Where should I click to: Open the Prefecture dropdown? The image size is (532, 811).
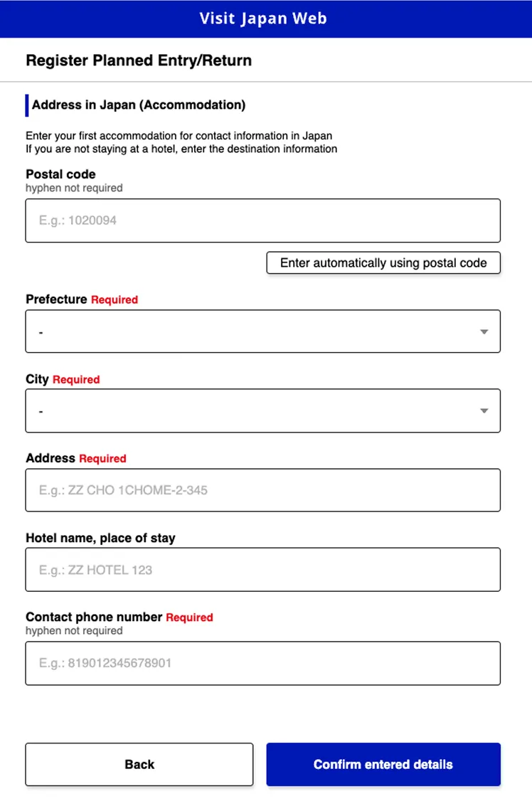(263, 331)
